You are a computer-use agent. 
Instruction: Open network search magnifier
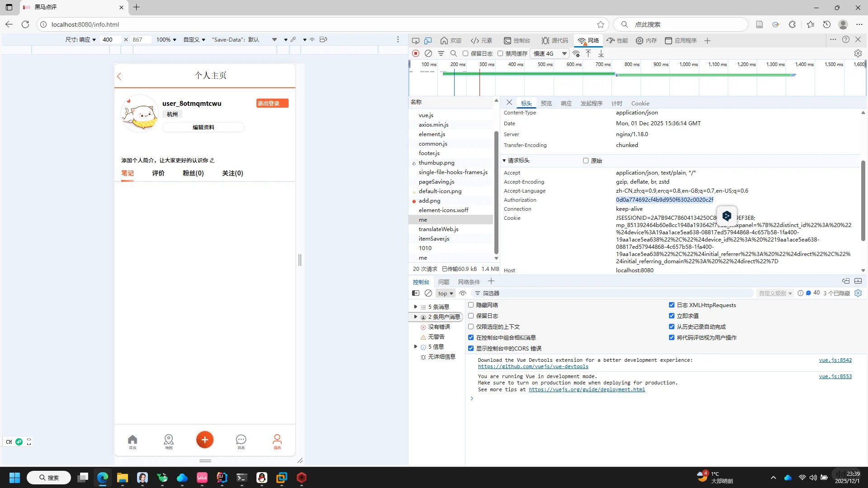click(454, 53)
